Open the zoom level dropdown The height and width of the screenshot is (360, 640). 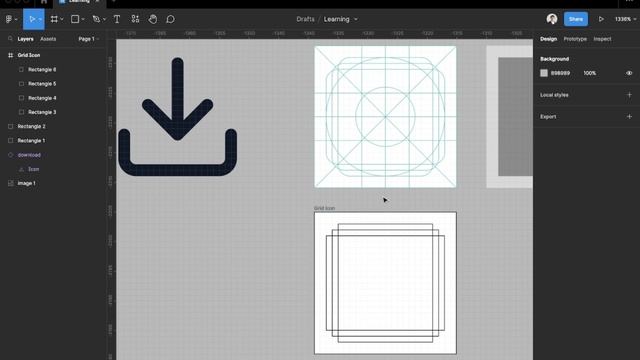click(x=625, y=19)
